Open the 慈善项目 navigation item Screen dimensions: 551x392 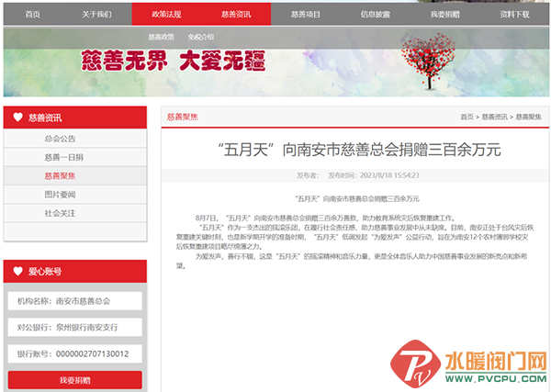pos(306,15)
